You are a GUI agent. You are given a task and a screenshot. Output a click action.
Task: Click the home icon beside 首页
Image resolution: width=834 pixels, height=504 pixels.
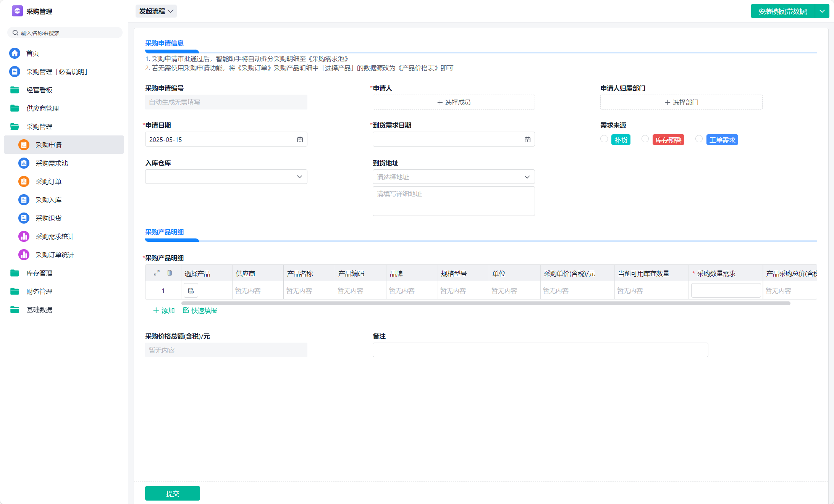[15, 53]
